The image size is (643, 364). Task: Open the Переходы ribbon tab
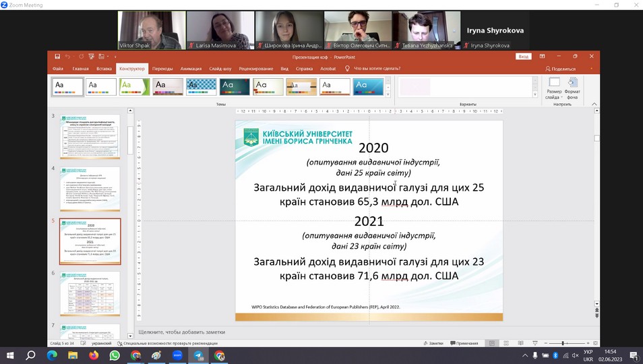(x=162, y=69)
